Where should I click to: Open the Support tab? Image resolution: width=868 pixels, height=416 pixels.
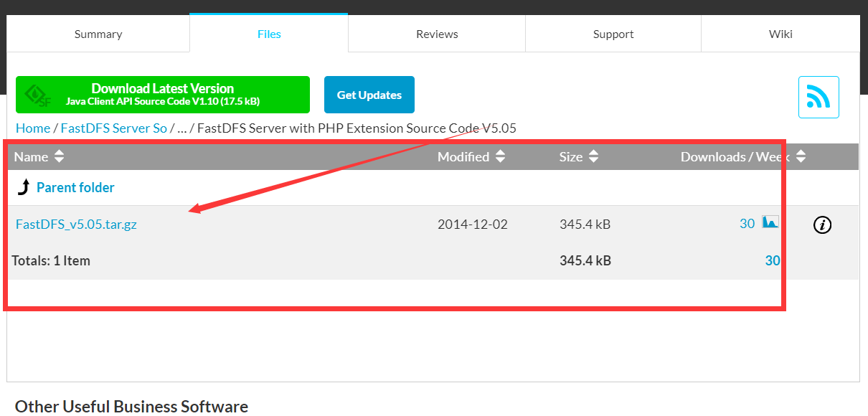pyautogui.click(x=613, y=33)
